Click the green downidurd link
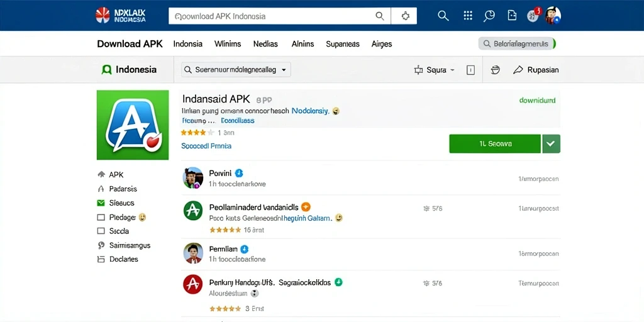644x322 pixels. coord(537,100)
